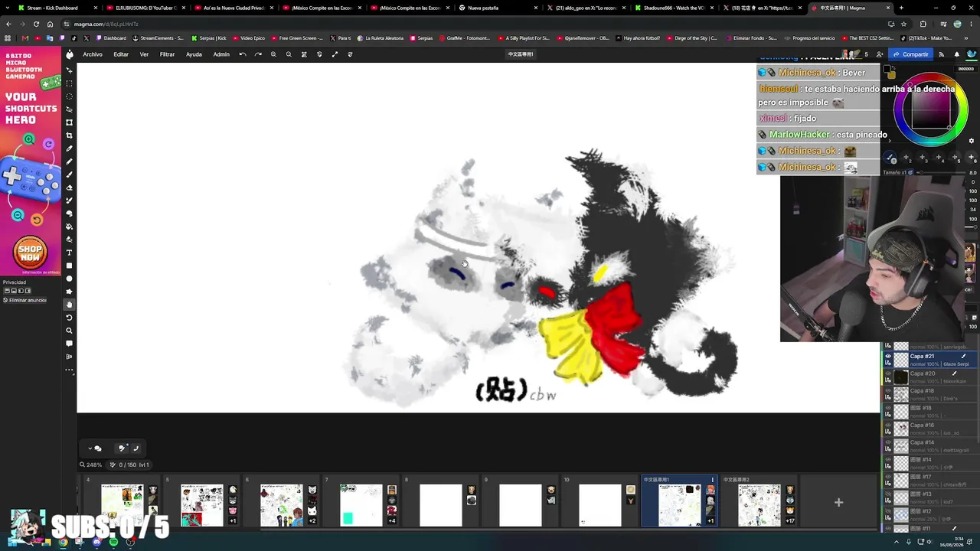Expand the chat dropdown chevron

coord(90,448)
